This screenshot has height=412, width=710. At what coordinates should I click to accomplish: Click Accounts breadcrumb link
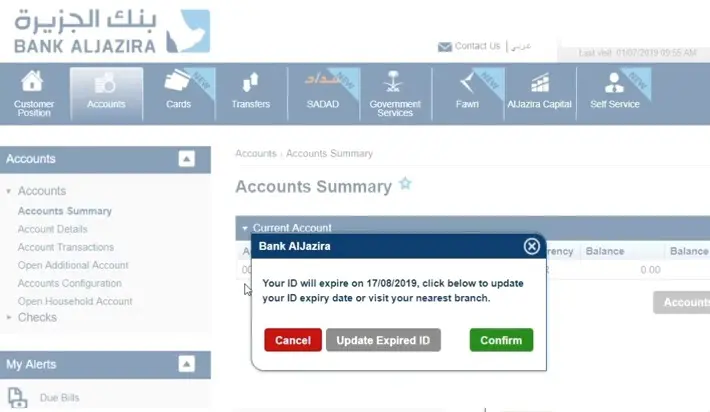point(256,153)
